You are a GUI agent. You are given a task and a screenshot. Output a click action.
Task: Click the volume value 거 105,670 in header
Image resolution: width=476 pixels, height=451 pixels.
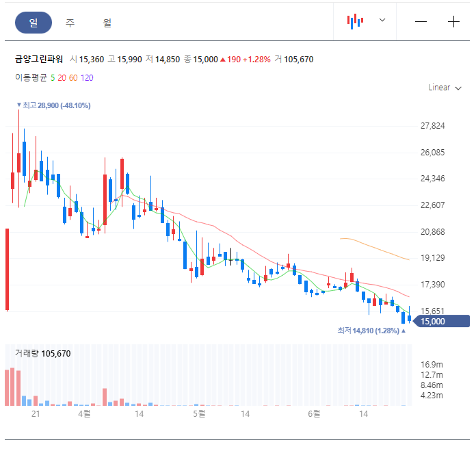pyautogui.click(x=294, y=60)
